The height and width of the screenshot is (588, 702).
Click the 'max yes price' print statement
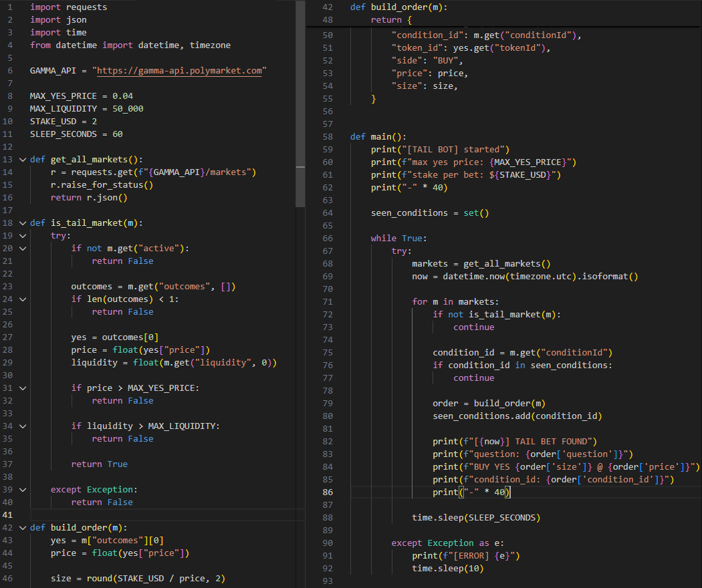[x=473, y=162]
